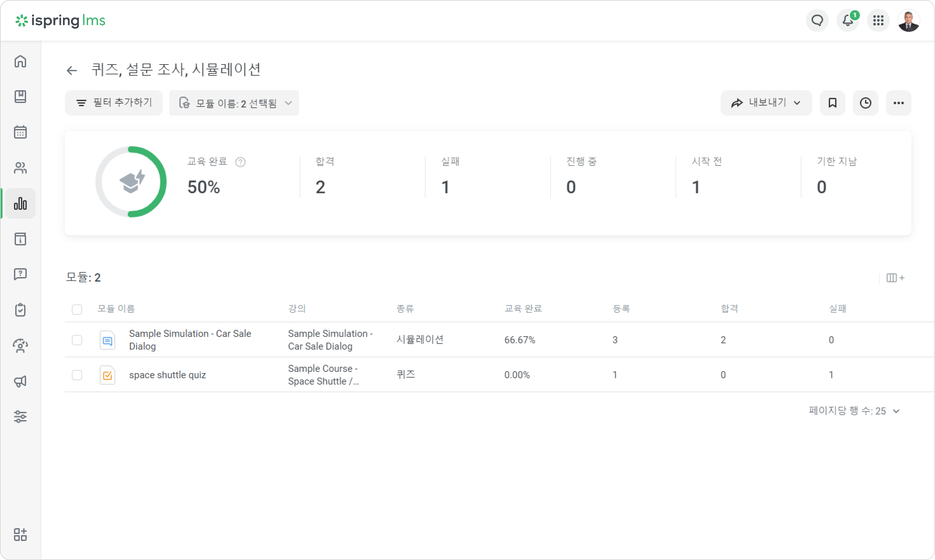The width and height of the screenshot is (935, 560).
Task: Click the green completion progress ring
Action: 131,182
